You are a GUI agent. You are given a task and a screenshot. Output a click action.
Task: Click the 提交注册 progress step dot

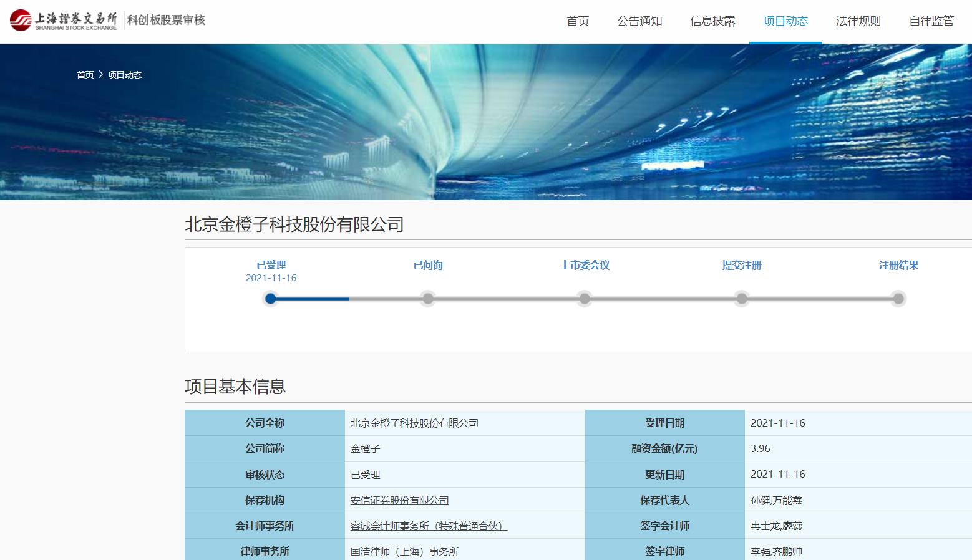(742, 299)
